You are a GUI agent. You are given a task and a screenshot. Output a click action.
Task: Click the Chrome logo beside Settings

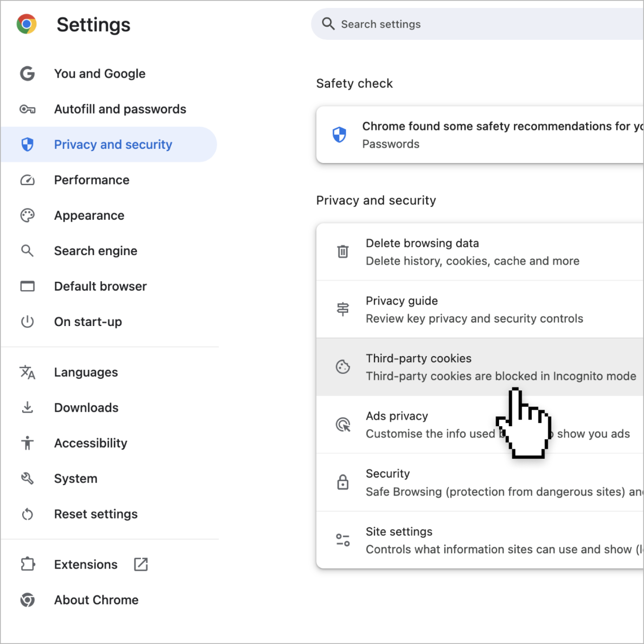click(27, 24)
